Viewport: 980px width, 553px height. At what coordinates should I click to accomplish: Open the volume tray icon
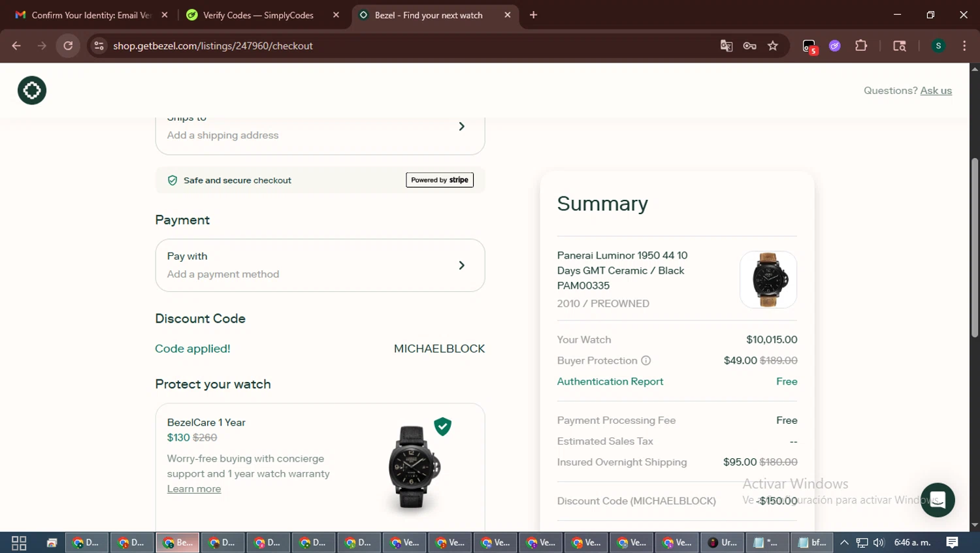879,543
